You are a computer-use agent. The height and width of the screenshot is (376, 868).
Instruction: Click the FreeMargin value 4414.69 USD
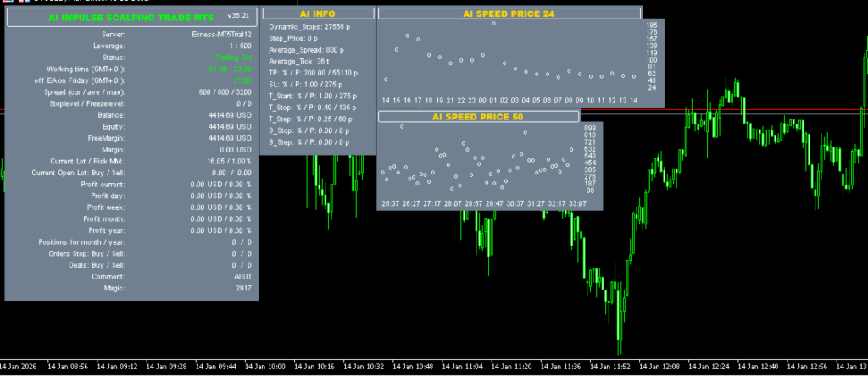coord(230,138)
